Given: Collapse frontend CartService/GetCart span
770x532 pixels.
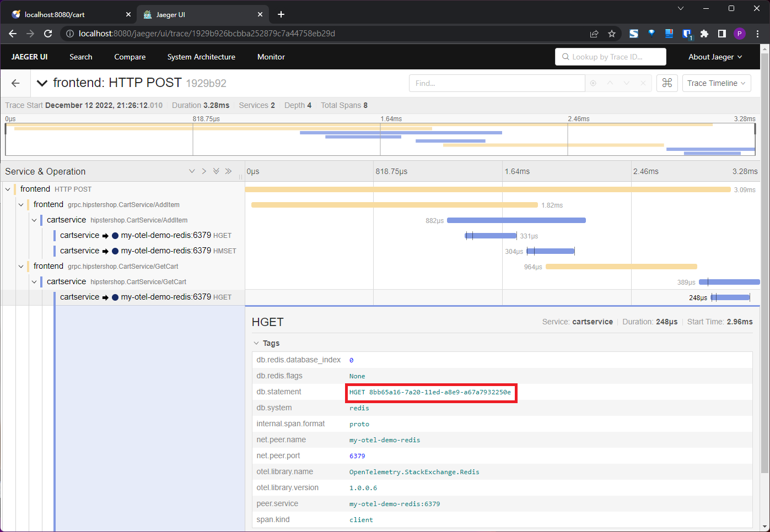Looking at the screenshot, I should 21,266.
